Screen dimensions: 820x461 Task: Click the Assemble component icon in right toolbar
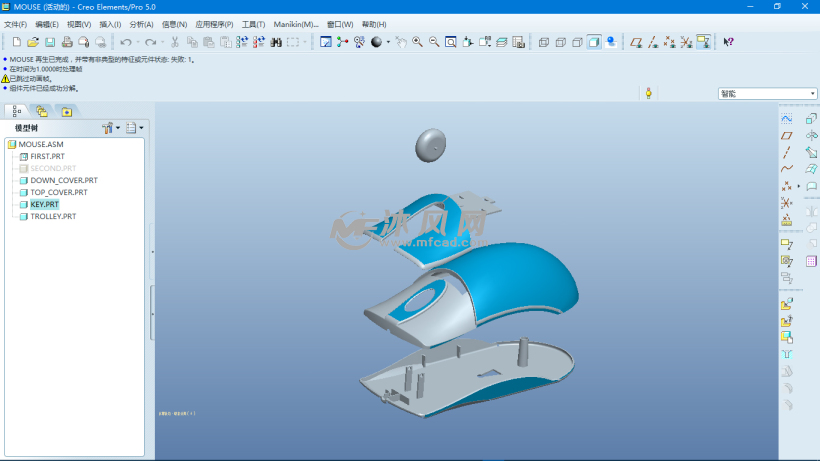[x=787, y=304]
